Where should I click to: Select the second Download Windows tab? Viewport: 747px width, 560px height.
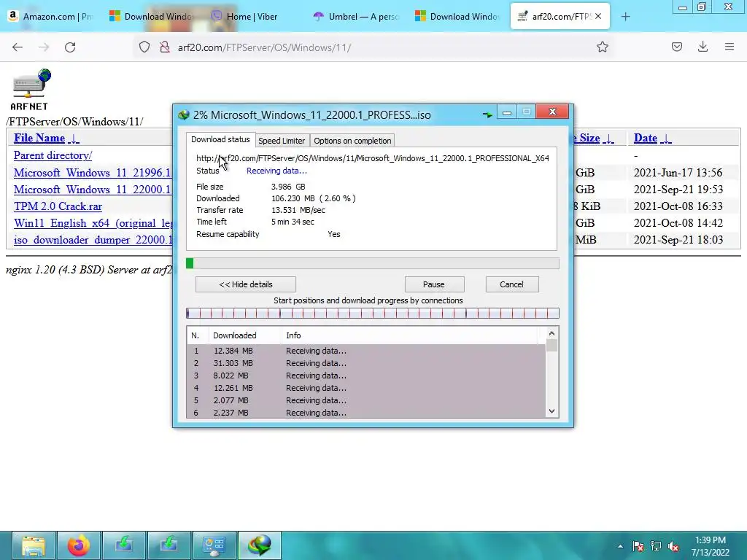click(x=457, y=17)
